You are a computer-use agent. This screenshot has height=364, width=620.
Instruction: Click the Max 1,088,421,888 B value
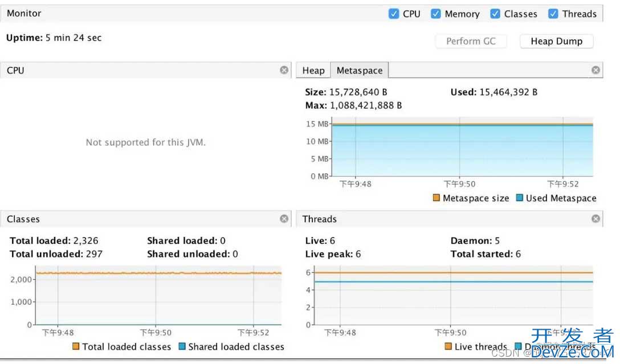coord(366,105)
